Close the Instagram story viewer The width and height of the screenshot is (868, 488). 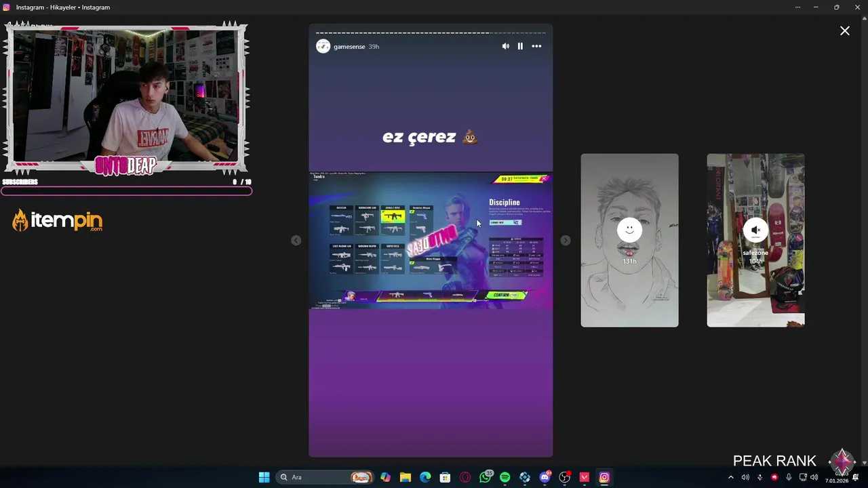point(845,30)
